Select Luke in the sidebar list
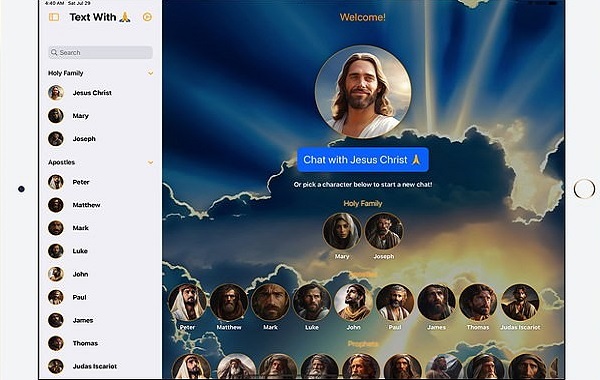This screenshot has width=600, height=380. pyautogui.click(x=100, y=251)
